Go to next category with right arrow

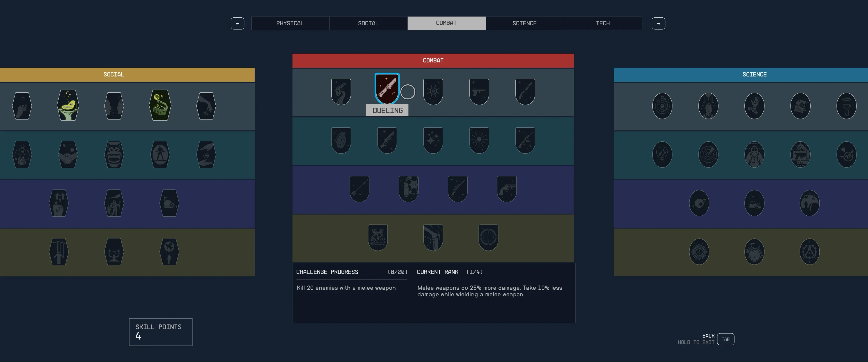(658, 23)
